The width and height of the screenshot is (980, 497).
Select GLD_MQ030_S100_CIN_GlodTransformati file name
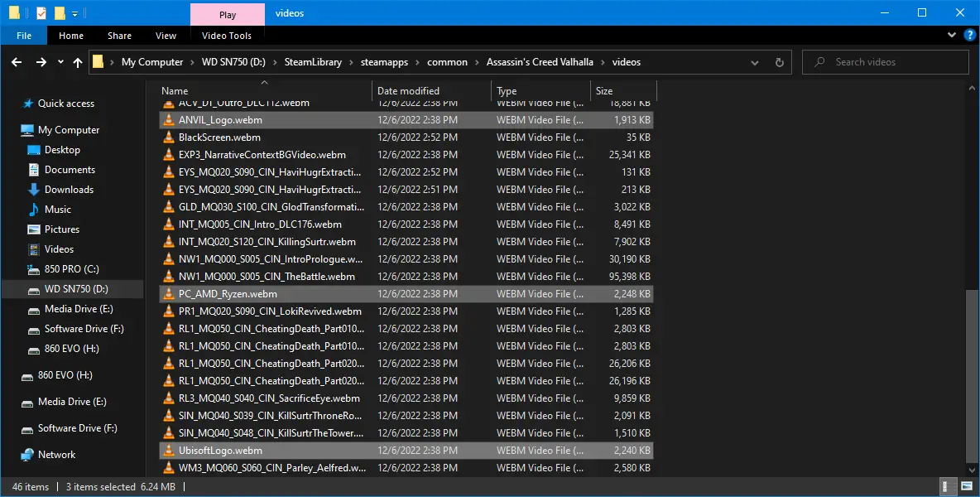click(271, 206)
